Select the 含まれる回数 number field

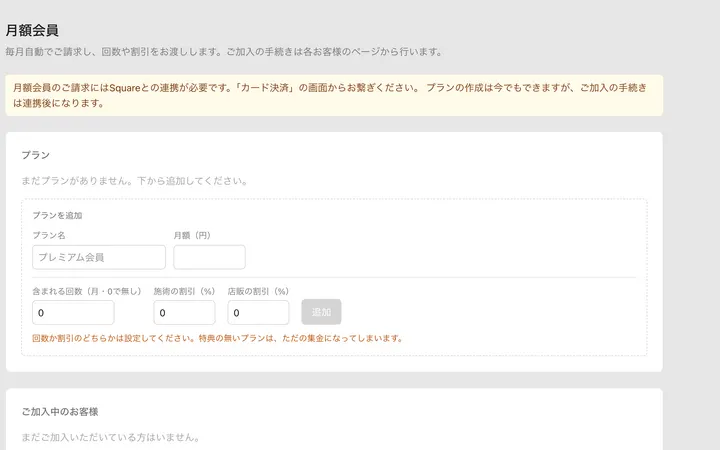coord(73,313)
